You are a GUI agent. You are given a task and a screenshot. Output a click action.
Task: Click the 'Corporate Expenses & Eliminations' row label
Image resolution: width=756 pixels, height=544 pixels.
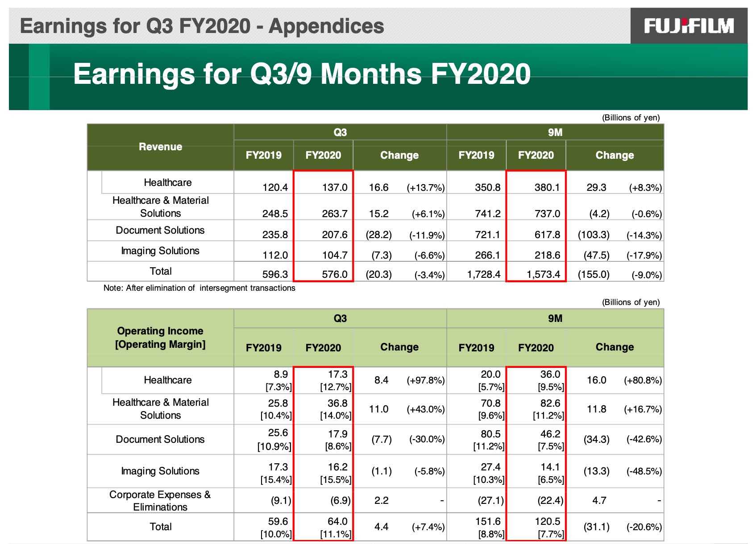click(160, 501)
